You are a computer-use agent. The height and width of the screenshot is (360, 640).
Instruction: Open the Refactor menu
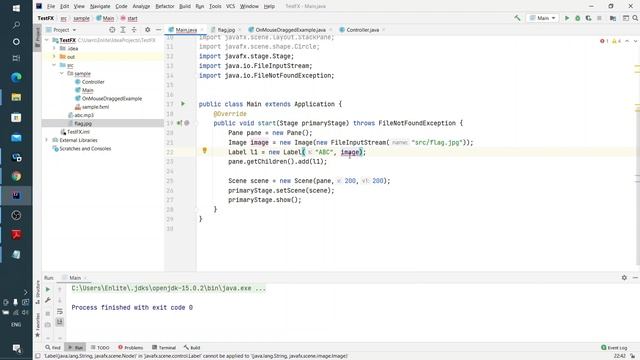click(x=164, y=6)
